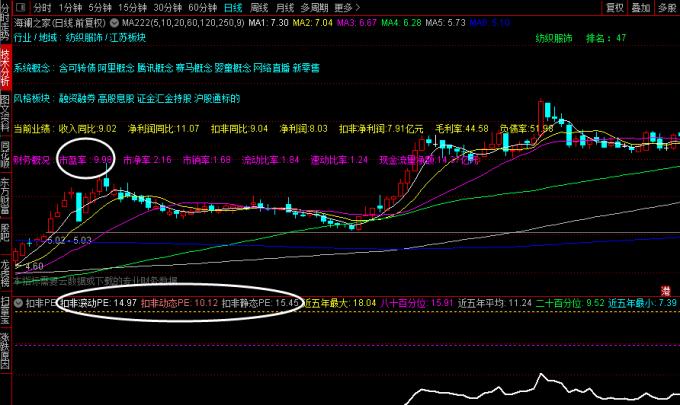680x405 pixels.
Task: Click the 二十百分位: 9.52 value
Action: 569,303
